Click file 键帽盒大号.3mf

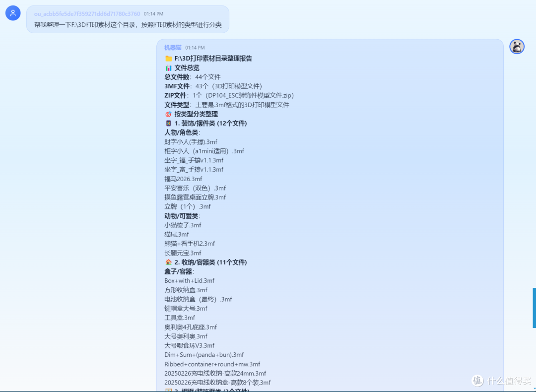coord(186,308)
